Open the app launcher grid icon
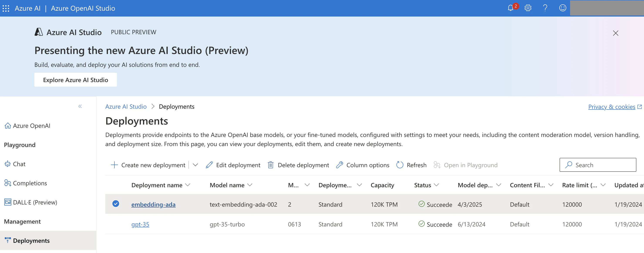Image resolution: width=644 pixels, height=253 pixels. pyautogui.click(x=6, y=8)
